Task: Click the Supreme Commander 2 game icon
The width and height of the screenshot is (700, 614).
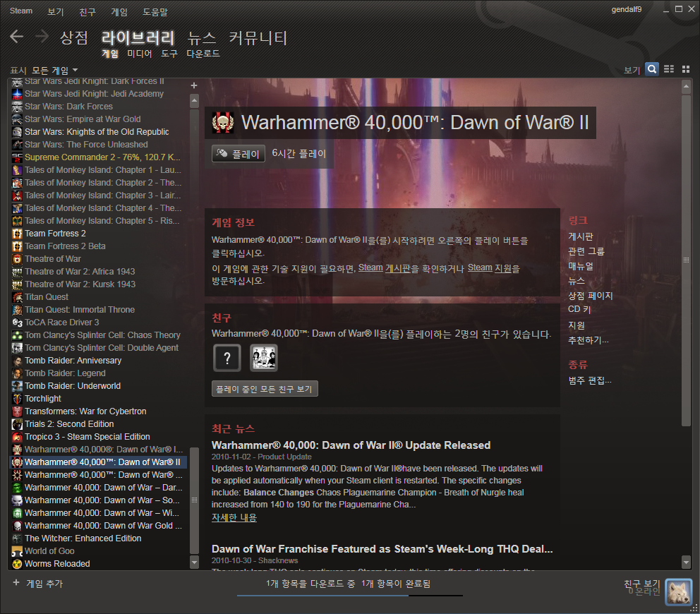Action: [x=17, y=157]
